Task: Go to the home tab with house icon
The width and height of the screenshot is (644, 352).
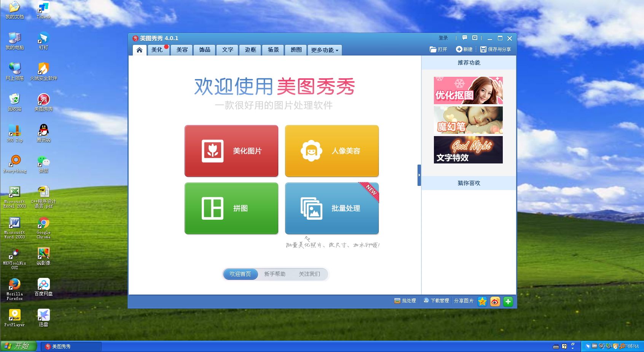Action: pyautogui.click(x=140, y=50)
